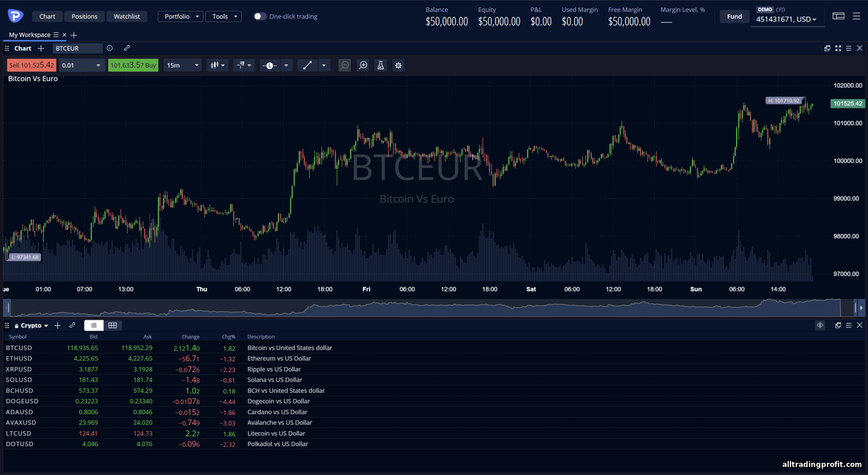868x475 pixels.
Task: Open the workspace layout icon near account
Action: pyautogui.click(x=838, y=16)
